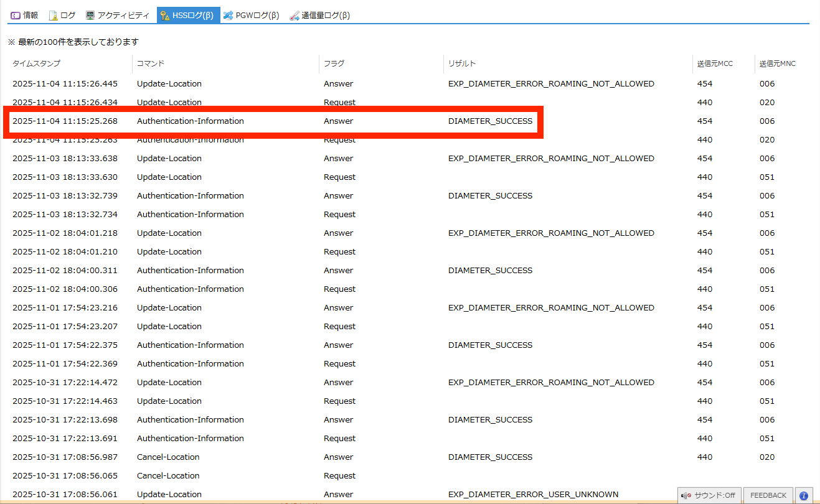
Task: Open the FEEDBACK button
Action: (x=768, y=495)
